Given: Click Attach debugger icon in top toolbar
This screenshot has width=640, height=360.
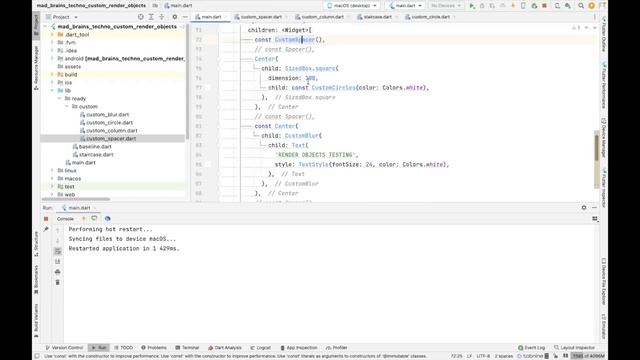Looking at the screenshot, I should [x=534, y=6].
